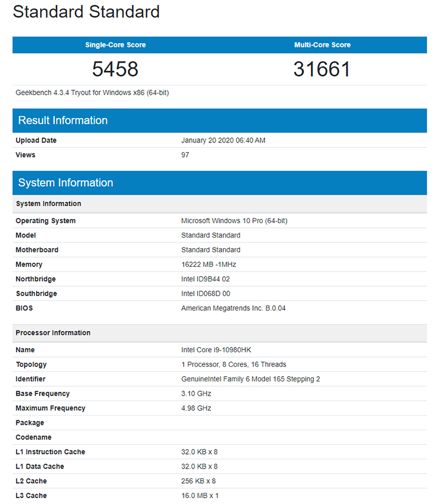Select the L3 Cache value 16.0 MB
Viewport: 436px width, 504px height.
(199, 496)
